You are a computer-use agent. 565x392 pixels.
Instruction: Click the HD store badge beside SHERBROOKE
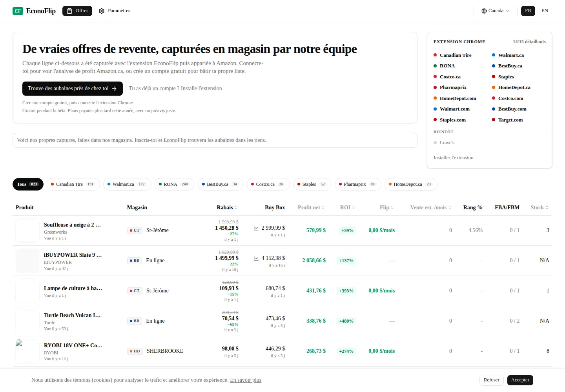[x=135, y=351]
